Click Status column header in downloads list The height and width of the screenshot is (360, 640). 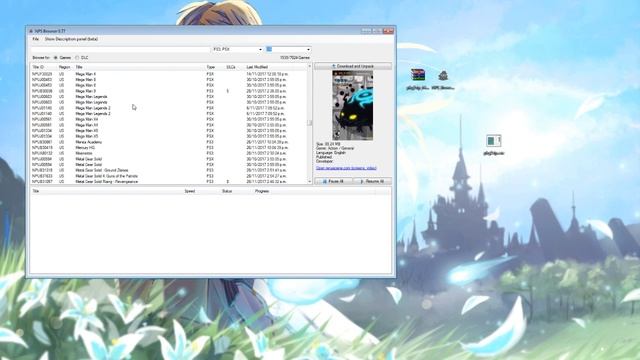click(x=227, y=191)
